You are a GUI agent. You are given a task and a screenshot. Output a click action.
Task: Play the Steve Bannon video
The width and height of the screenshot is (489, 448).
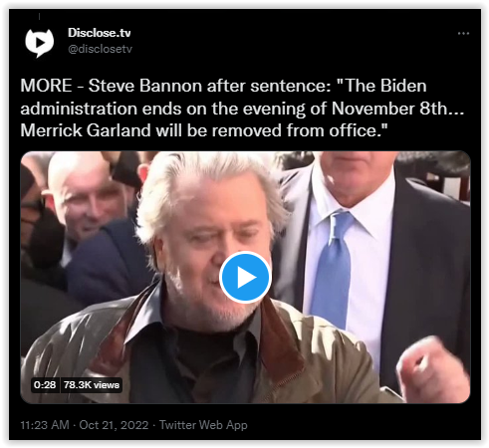(x=245, y=277)
